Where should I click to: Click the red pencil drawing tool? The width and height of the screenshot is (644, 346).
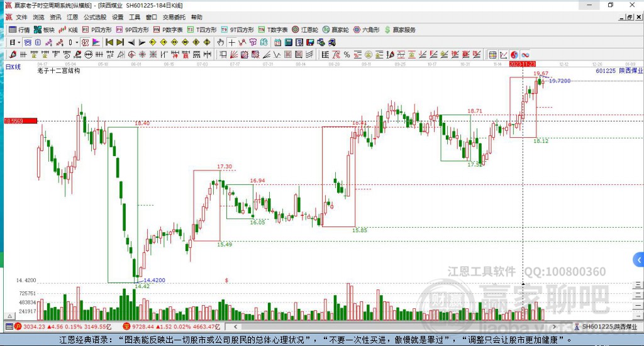pos(13,55)
